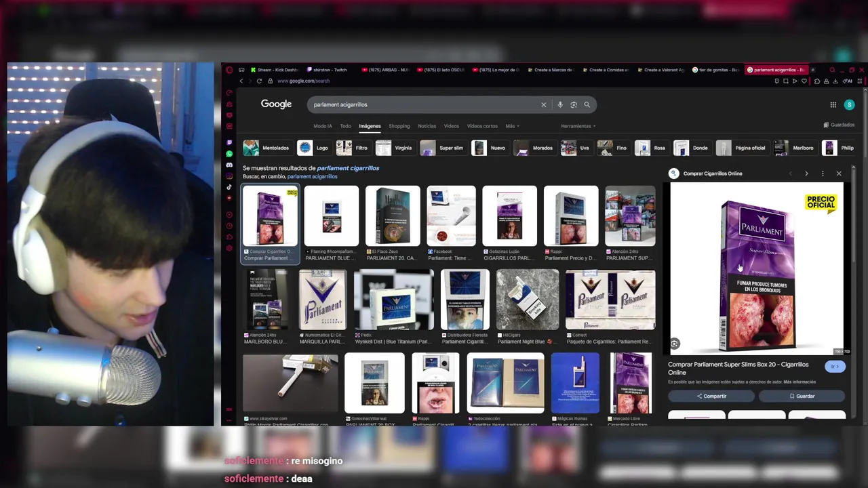Open three-dot options in image preview

tap(823, 174)
